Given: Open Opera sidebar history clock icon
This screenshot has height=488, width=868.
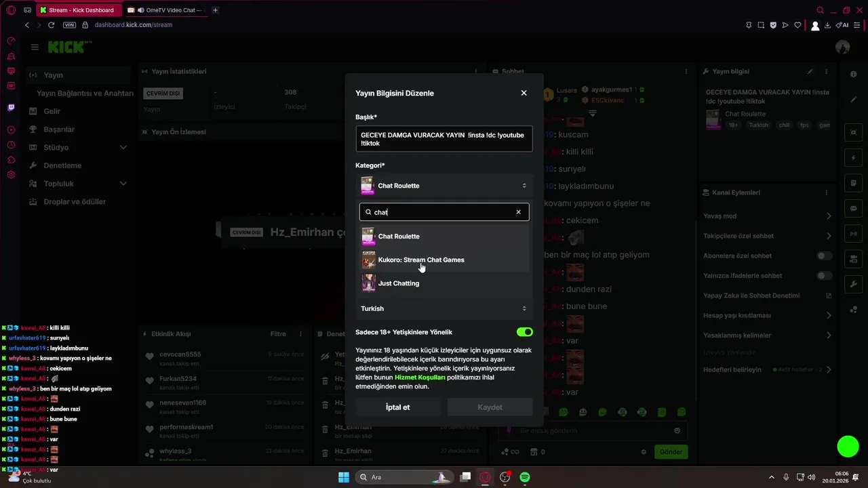Looking at the screenshot, I should pos(11,145).
